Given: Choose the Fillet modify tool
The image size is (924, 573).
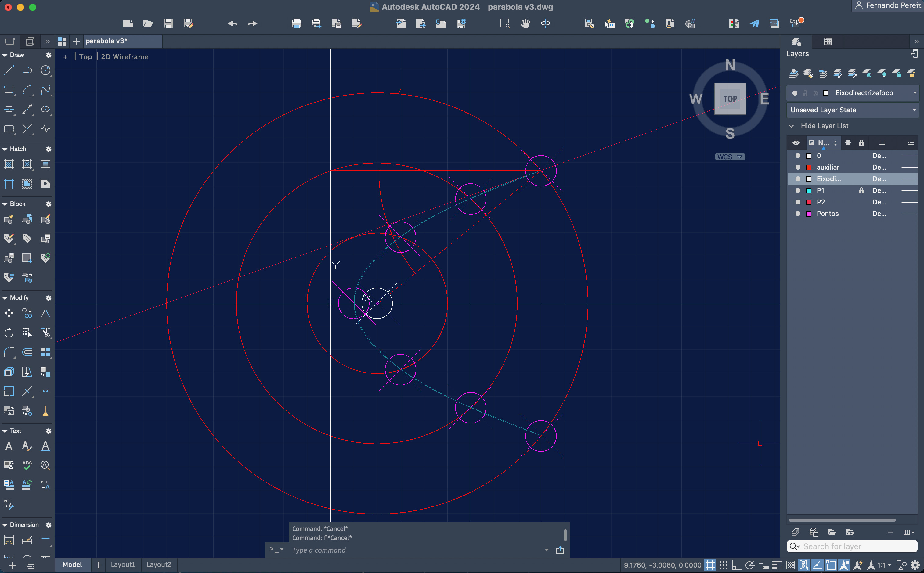Looking at the screenshot, I should 9,352.
